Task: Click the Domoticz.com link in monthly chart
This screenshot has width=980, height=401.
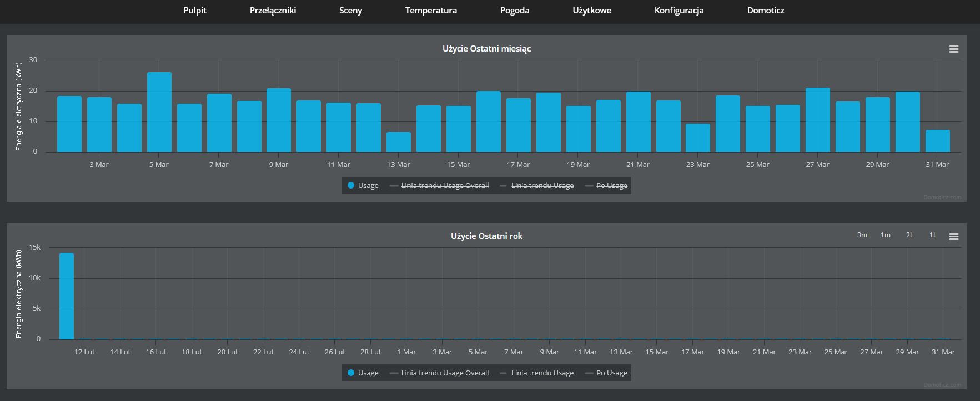Action: tap(943, 197)
